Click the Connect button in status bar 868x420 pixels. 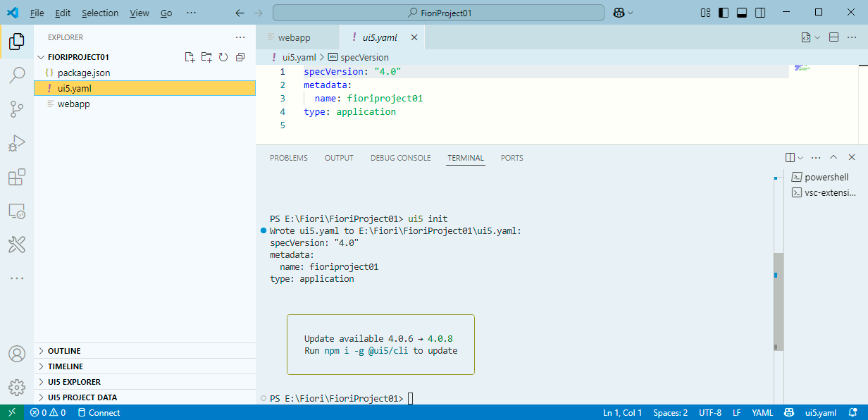click(98, 412)
